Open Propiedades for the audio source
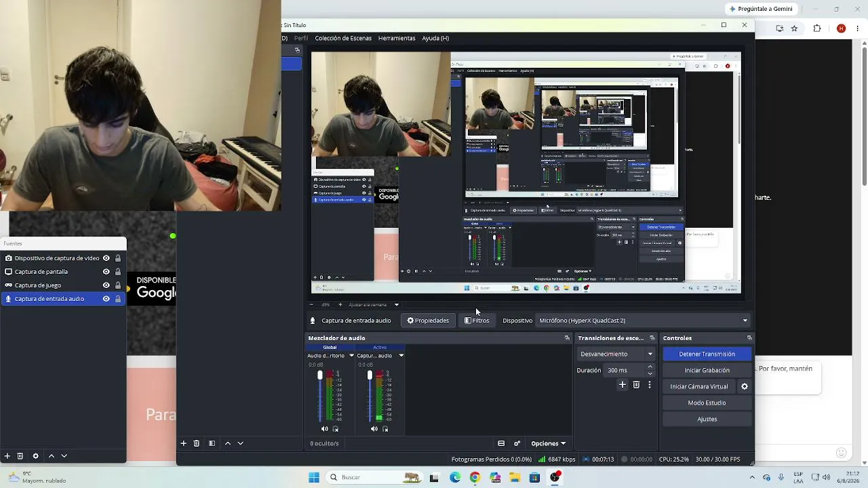 click(428, 321)
